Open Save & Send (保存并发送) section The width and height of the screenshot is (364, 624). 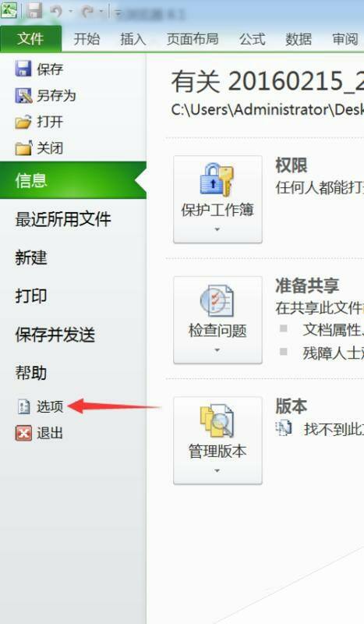click(x=55, y=335)
